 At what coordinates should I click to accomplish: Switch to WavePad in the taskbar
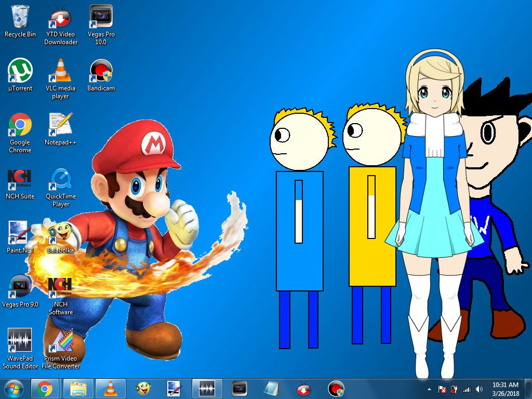pos(207,389)
